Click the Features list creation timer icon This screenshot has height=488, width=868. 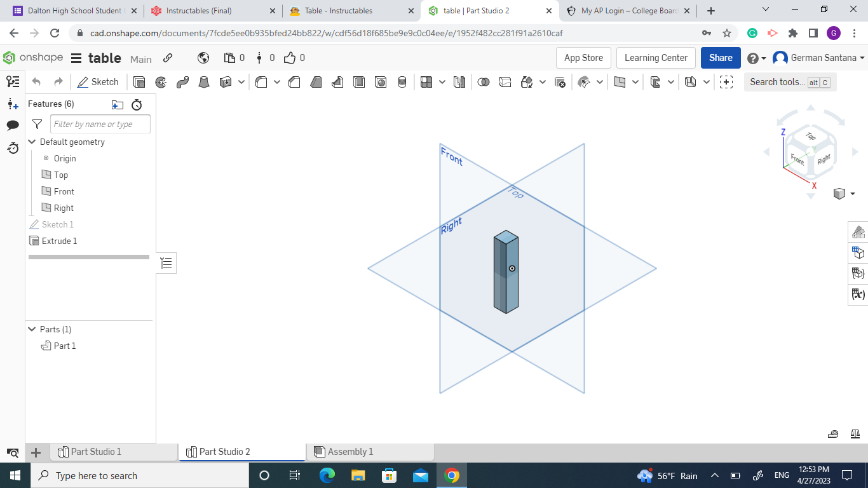(137, 104)
